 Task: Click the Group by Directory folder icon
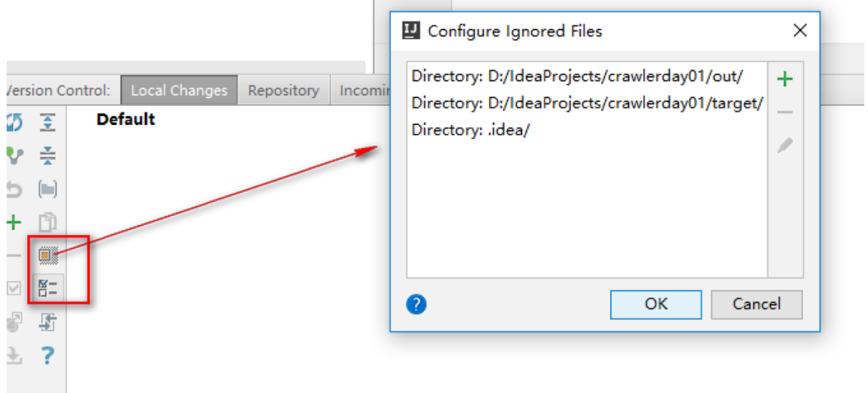point(47,189)
